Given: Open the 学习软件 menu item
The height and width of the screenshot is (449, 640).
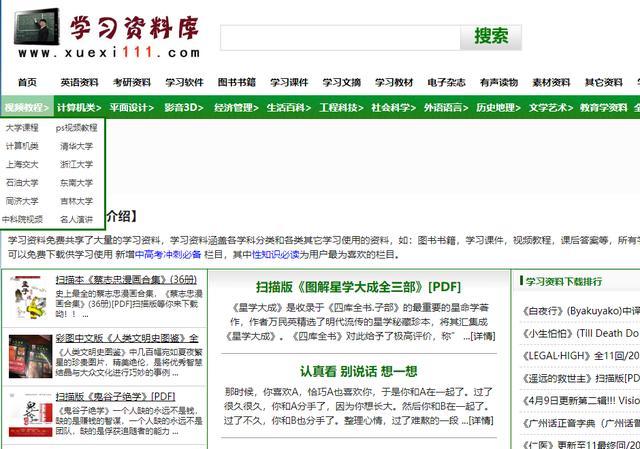Looking at the screenshot, I should pyautogui.click(x=184, y=82).
